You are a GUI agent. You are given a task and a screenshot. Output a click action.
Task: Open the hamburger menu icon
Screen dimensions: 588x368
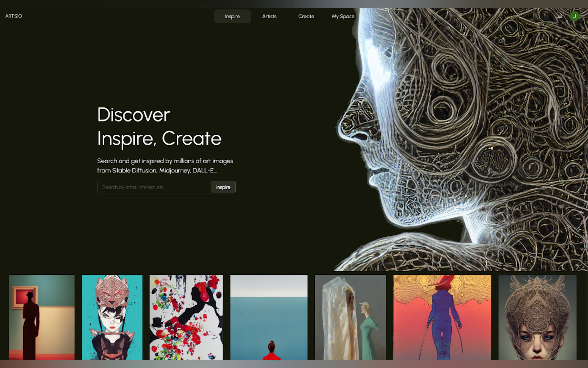tap(559, 16)
